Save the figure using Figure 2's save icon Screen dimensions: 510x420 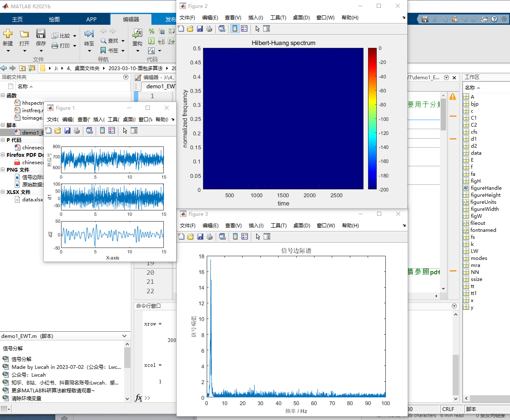point(200,28)
